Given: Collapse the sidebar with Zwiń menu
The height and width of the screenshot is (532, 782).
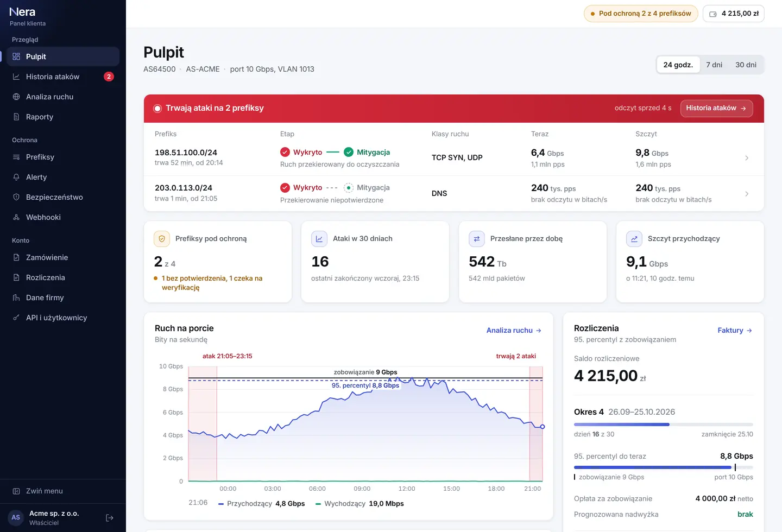Looking at the screenshot, I should tap(63, 491).
